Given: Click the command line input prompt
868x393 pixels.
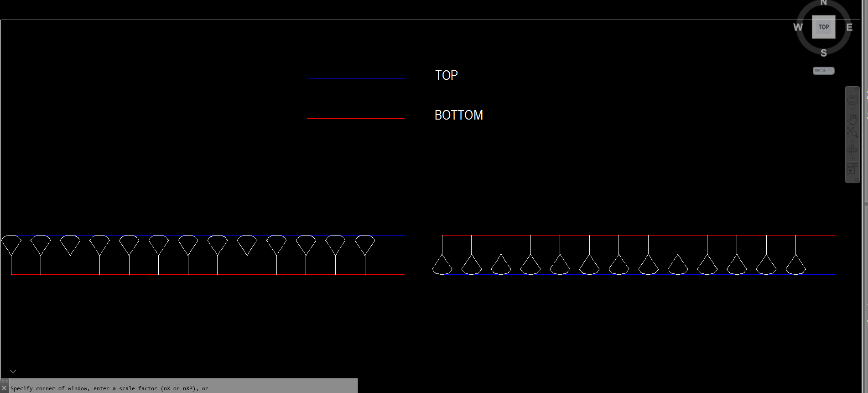Looking at the screenshot, I should (x=183, y=388).
